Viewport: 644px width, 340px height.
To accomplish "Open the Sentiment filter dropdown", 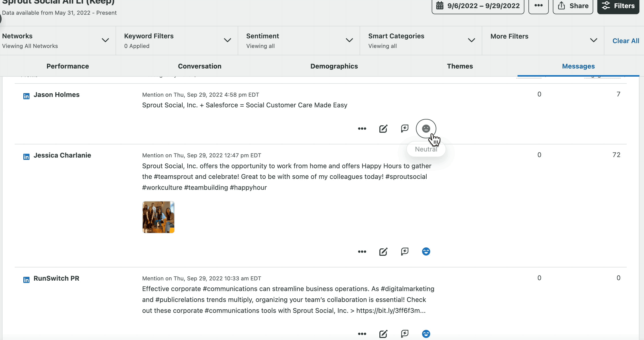I will click(x=349, y=40).
